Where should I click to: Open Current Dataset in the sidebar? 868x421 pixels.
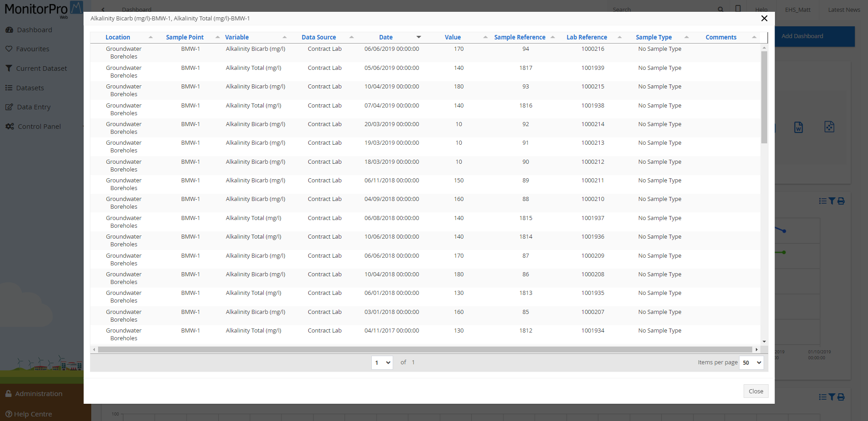[36, 69]
